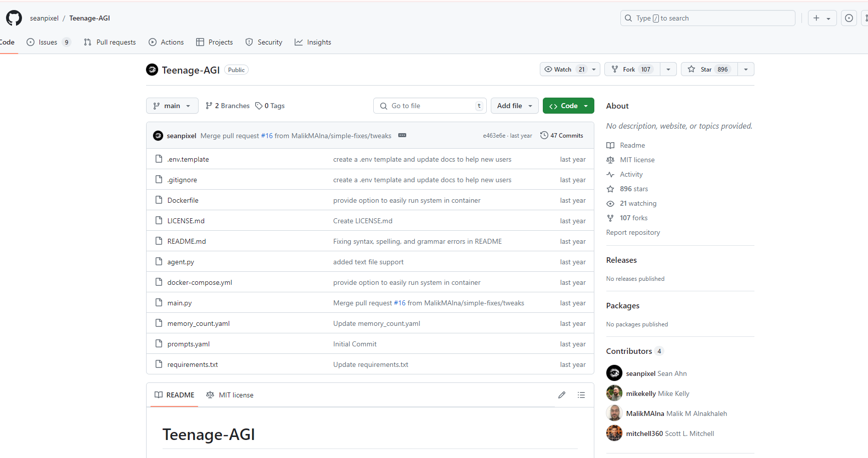Click the GitHub home logo
This screenshot has height=458, width=868.
tap(14, 18)
